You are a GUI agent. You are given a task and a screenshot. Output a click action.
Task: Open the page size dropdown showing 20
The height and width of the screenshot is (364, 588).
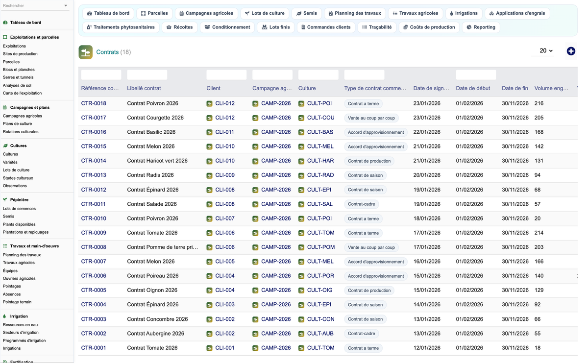point(543,50)
